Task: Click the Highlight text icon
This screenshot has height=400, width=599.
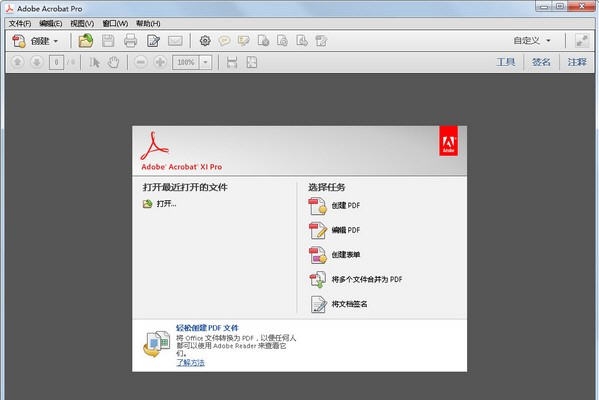Action: point(243,41)
